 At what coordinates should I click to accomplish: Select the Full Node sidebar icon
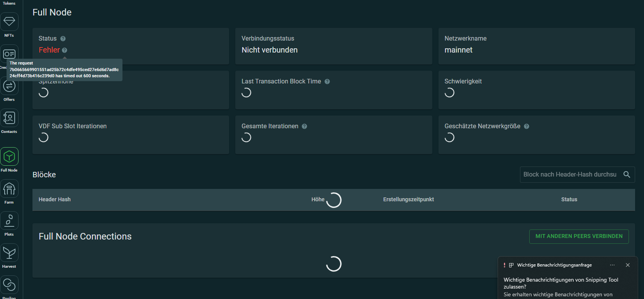[x=9, y=157]
